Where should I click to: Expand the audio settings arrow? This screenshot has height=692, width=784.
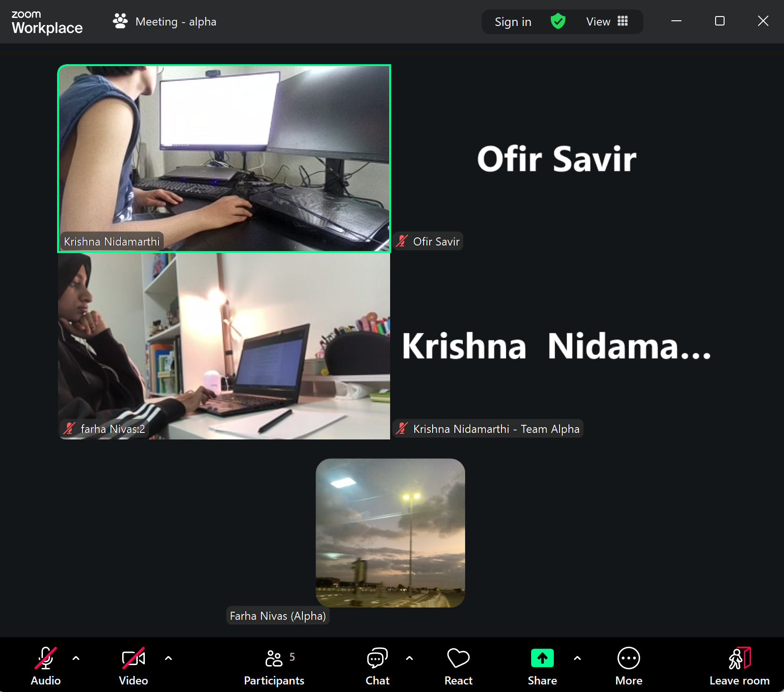coord(76,658)
